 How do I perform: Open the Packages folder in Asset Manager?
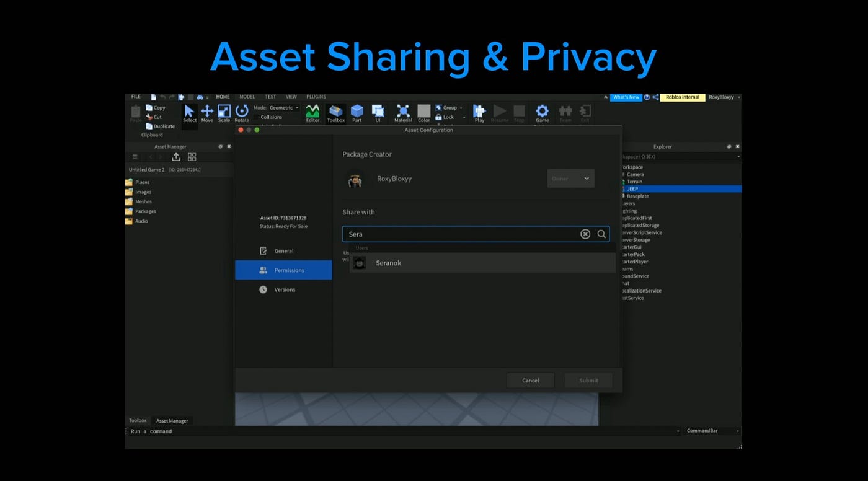(x=140, y=211)
